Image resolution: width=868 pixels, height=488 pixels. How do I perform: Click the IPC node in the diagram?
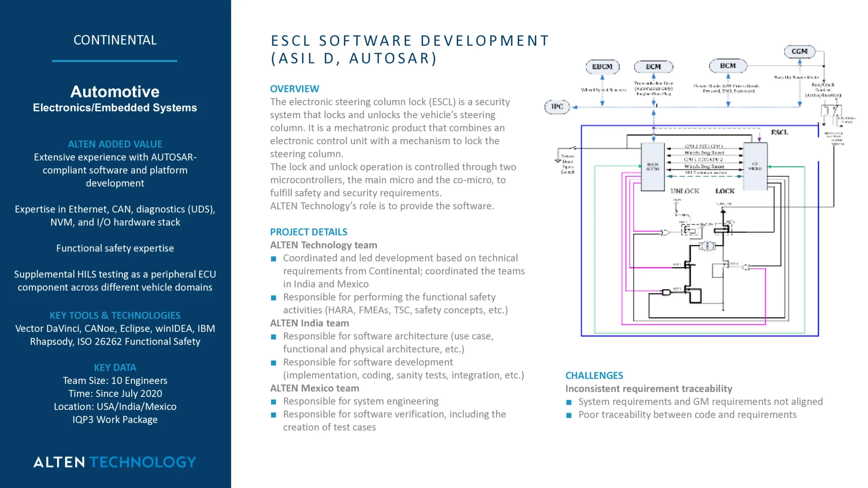(557, 107)
